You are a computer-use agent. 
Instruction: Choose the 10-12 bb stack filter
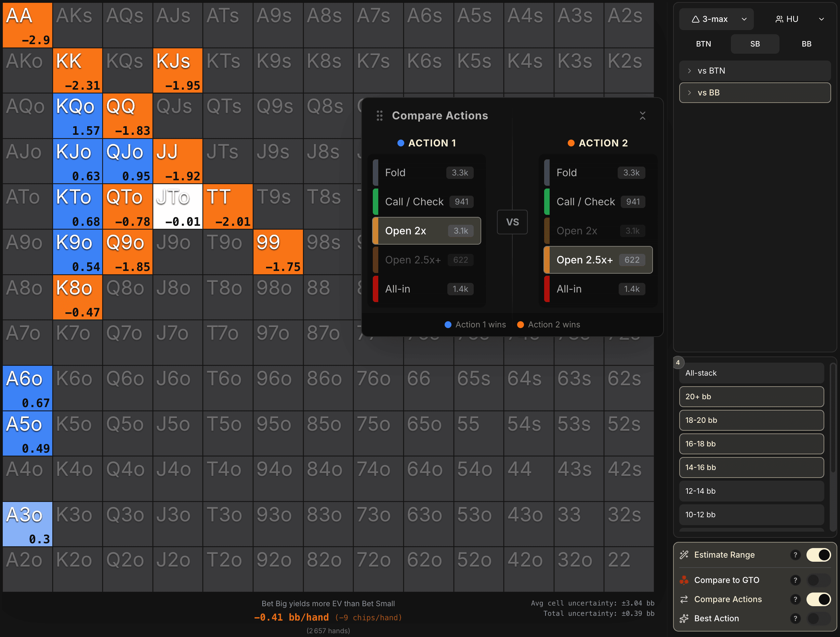(x=751, y=514)
